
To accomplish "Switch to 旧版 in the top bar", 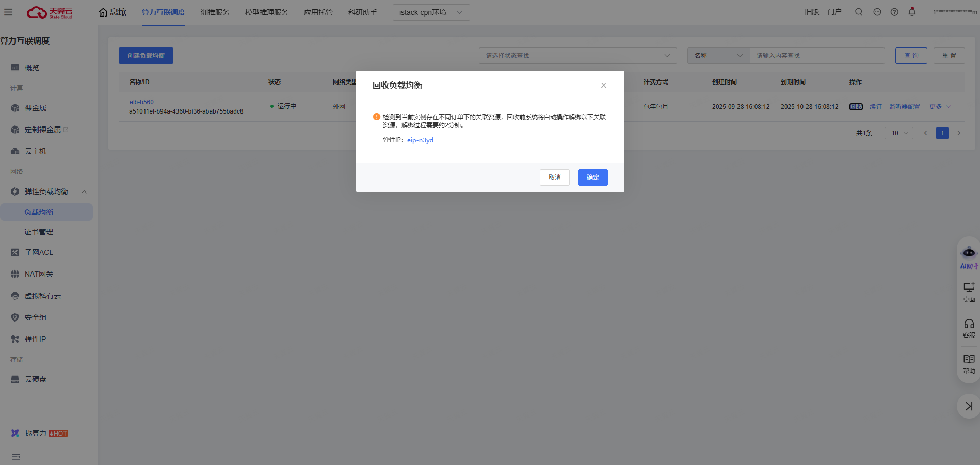I will [812, 12].
